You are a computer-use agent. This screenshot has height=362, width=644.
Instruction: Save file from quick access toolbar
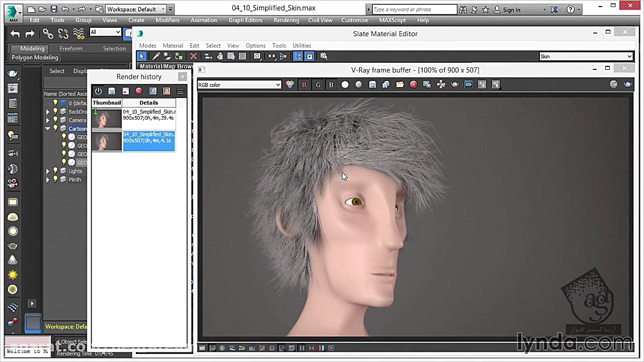click(x=54, y=9)
